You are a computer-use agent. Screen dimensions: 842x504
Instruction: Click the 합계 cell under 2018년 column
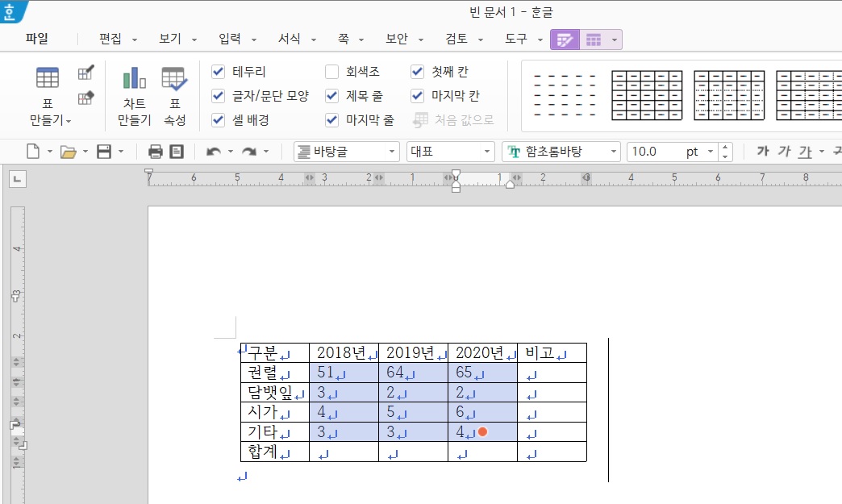pos(344,452)
